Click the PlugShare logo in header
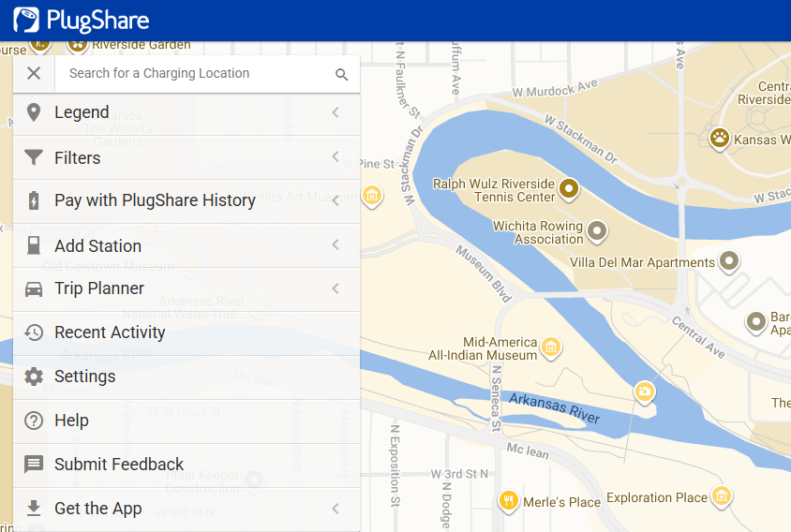 (82, 20)
